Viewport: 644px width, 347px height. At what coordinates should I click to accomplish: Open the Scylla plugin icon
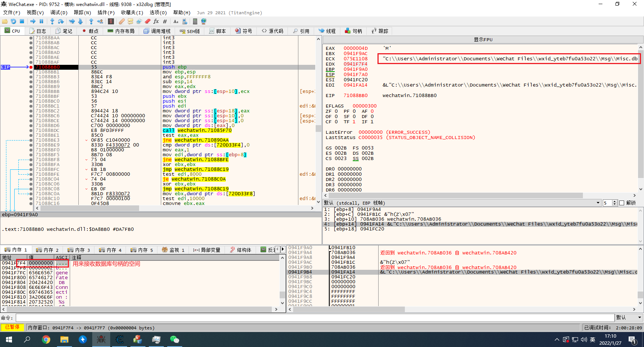click(111, 21)
